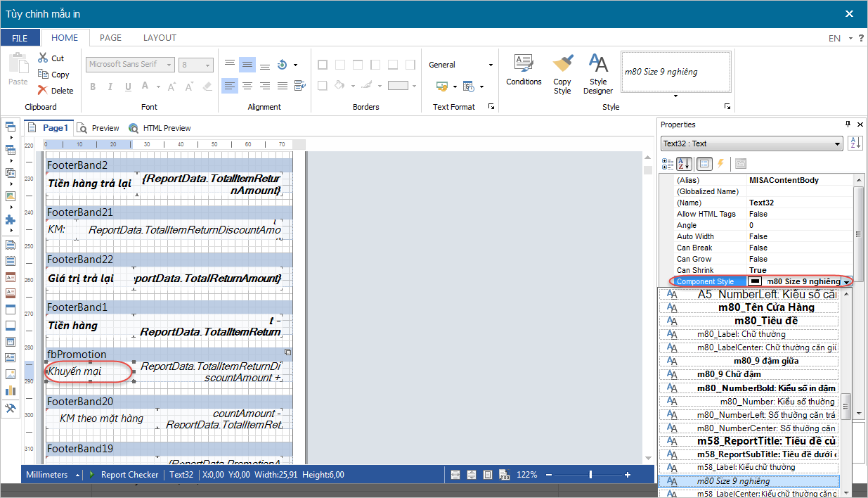
Task: Click the zoom in plus button
Action: click(x=628, y=475)
